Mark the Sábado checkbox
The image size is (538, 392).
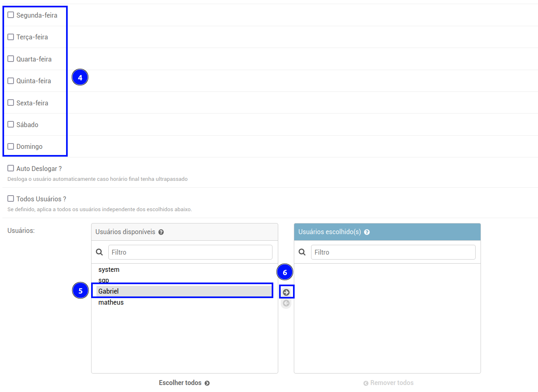11,125
